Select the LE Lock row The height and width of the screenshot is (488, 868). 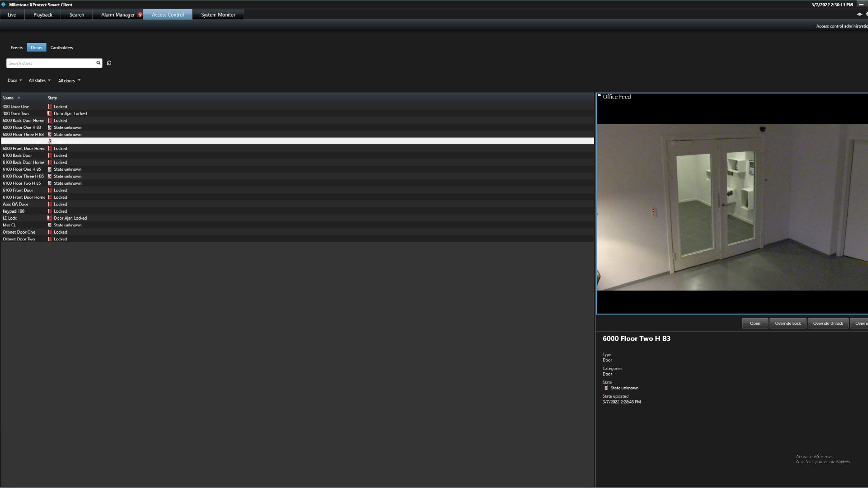[x=297, y=218]
